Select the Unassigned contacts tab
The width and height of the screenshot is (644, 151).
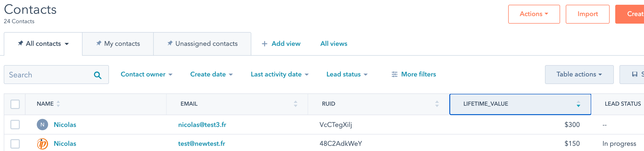(x=202, y=44)
